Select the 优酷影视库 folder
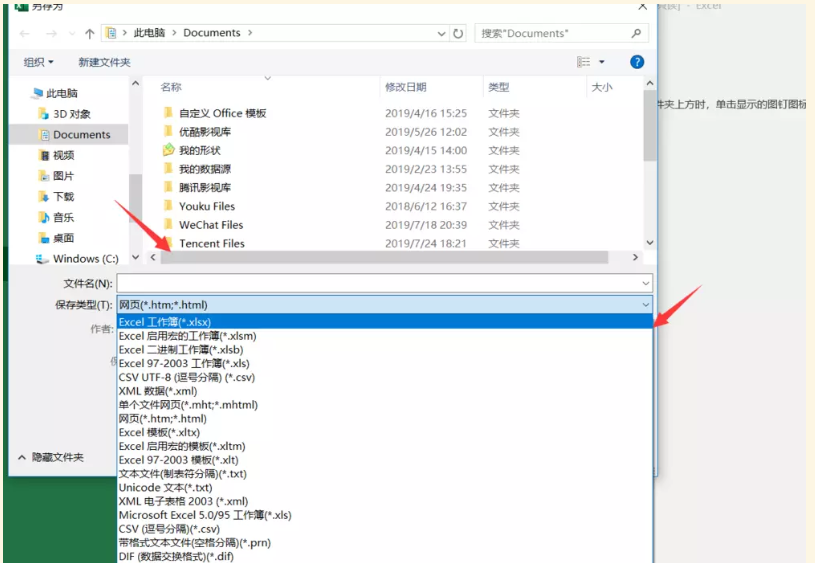 pyautogui.click(x=205, y=132)
